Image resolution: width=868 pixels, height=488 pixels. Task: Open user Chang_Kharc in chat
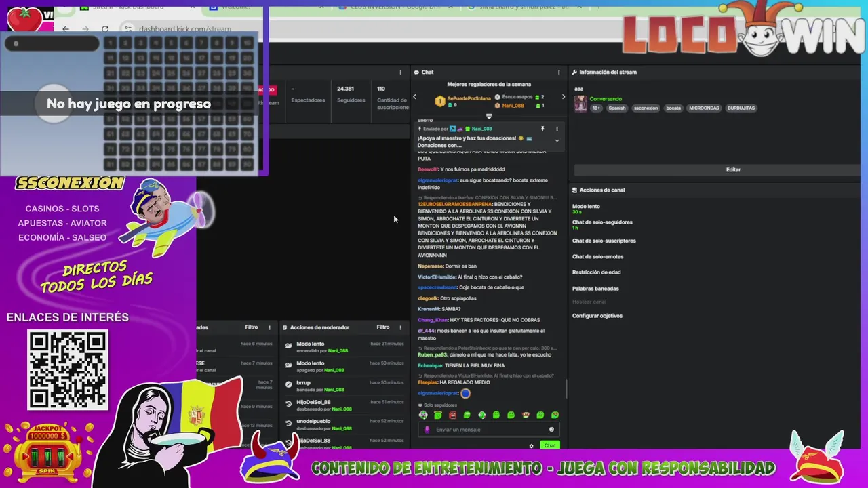[x=433, y=320]
